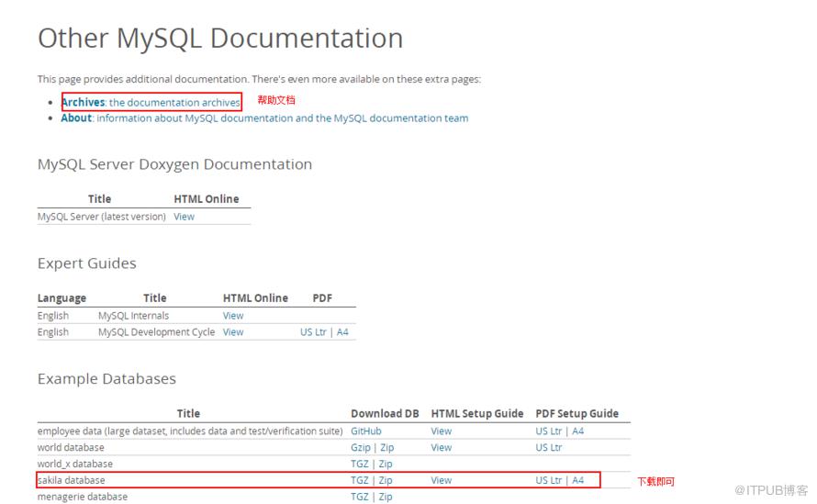Image resolution: width=817 pixels, height=504 pixels.
Task: Click the 'Expert Guides' section heading
Action: 87,263
